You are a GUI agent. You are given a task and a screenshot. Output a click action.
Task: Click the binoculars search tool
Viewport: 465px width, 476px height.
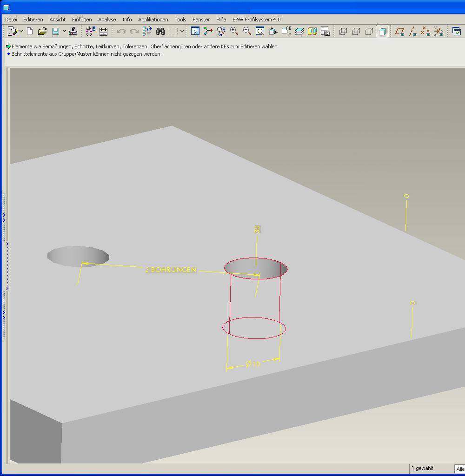tap(160, 31)
